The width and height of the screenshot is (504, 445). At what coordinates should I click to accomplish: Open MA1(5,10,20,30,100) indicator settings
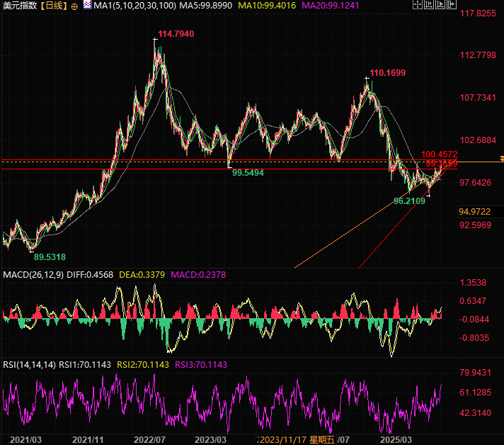point(134,6)
